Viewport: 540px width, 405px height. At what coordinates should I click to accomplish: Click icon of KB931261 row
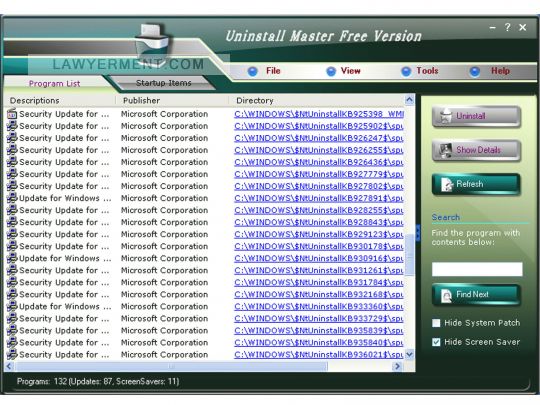(x=12, y=270)
